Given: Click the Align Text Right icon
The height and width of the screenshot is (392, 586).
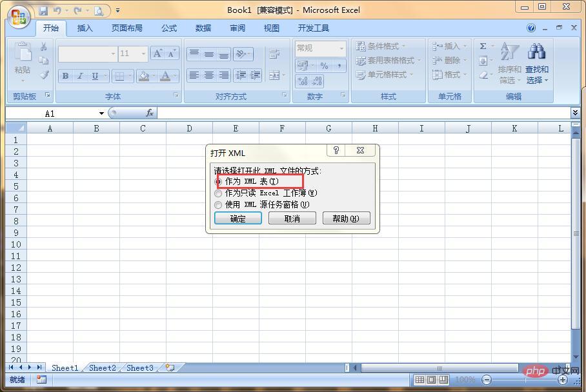Looking at the screenshot, I should click(x=224, y=75).
